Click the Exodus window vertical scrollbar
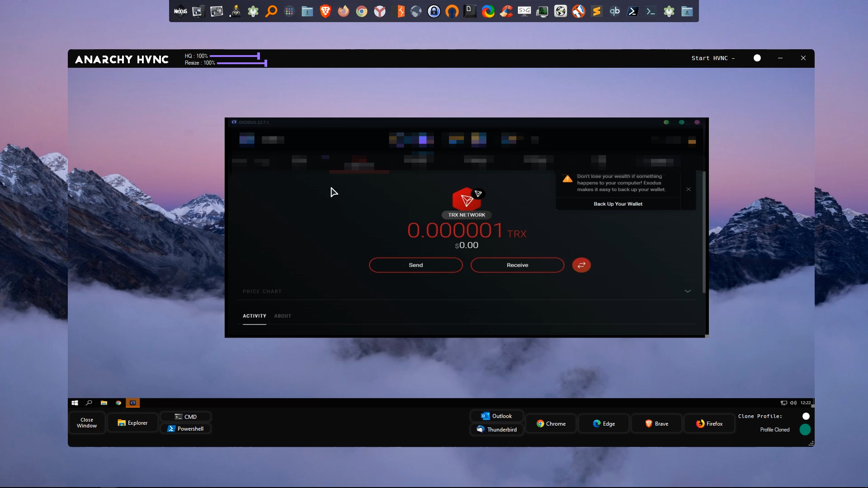This screenshot has height=488, width=868. pos(704,232)
